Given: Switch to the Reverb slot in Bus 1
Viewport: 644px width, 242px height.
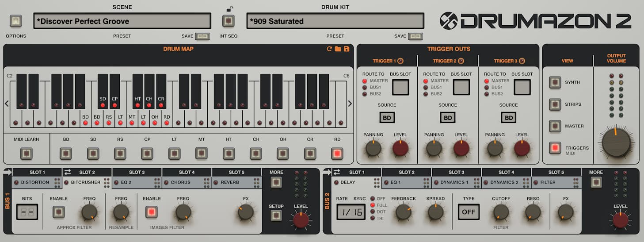Looking at the screenshot, I should (x=236, y=182).
